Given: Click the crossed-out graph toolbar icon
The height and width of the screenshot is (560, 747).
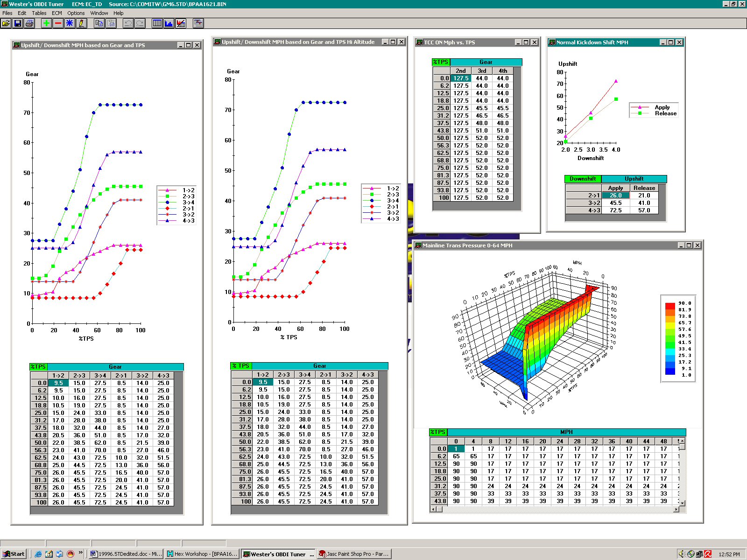Looking at the screenshot, I should [181, 23].
